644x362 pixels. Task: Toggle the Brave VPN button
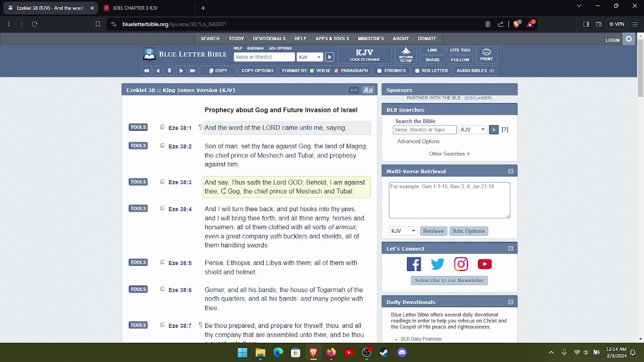(617, 24)
